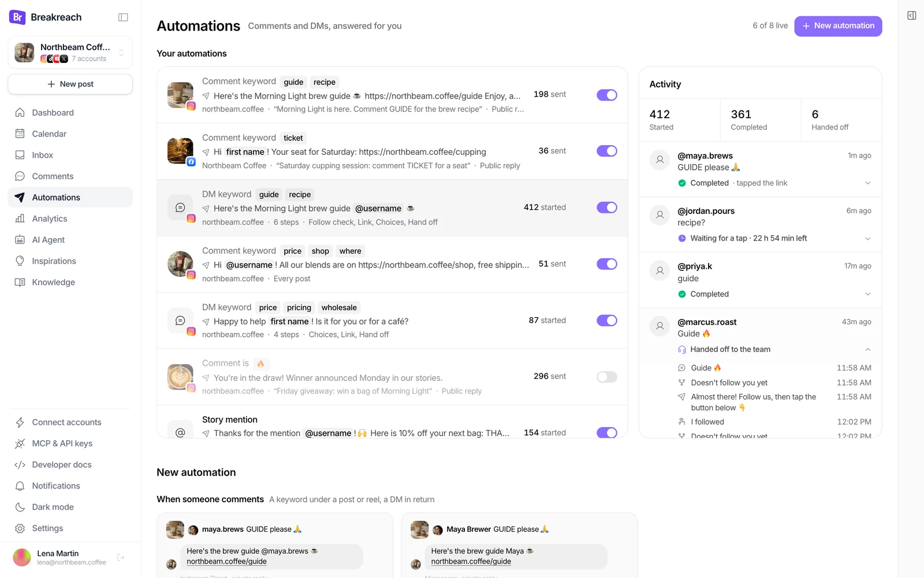Screen dimensions: 924x578
Task: Click the Comments bubble icon
Action: (20, 176)
